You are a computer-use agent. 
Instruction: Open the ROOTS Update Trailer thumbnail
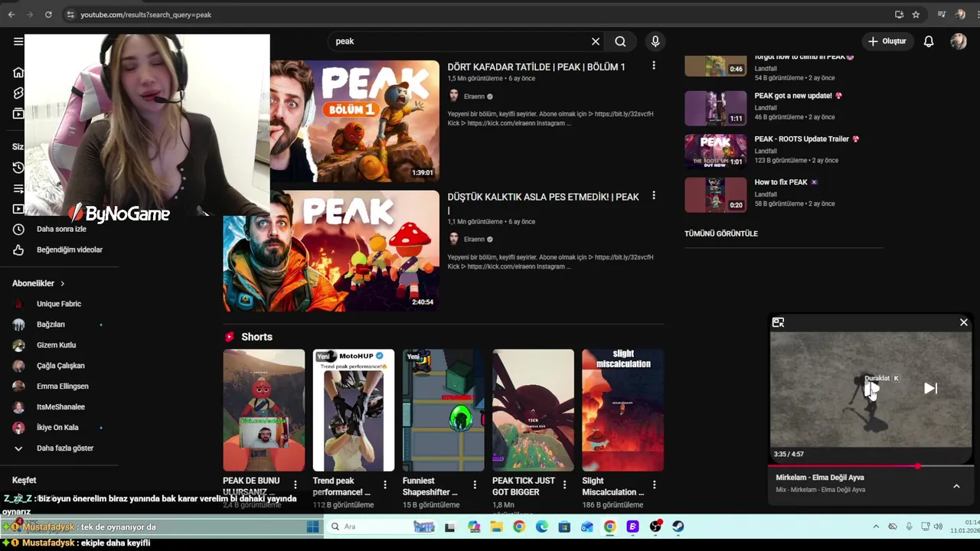[x=715, y=152]
